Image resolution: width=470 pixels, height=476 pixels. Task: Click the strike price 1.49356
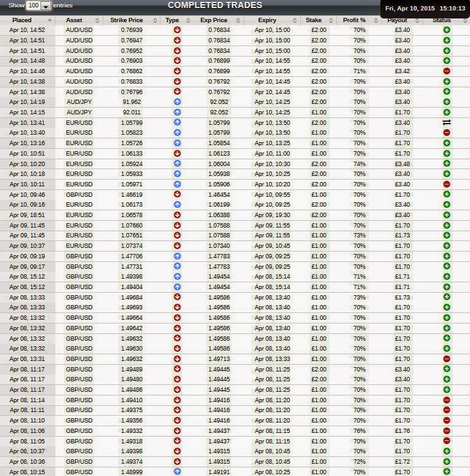(132, 421)
